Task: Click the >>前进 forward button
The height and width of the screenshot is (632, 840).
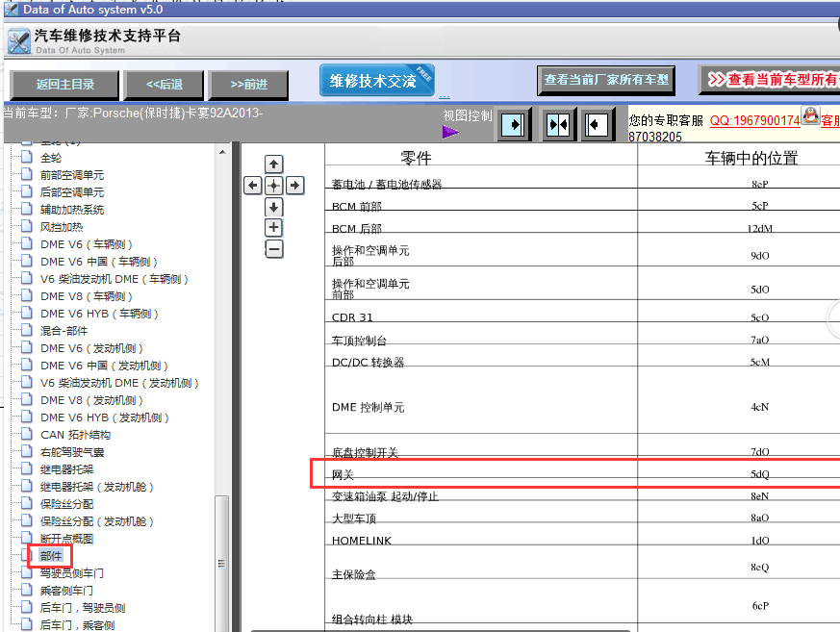Action: click(x=248, y=85)
